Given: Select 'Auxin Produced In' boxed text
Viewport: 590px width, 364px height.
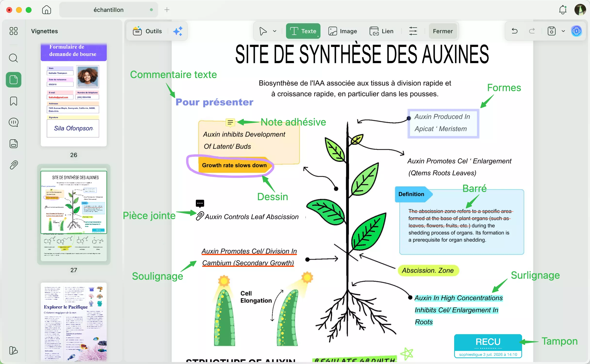Looking at the screenshot, I should click(x=442, y=117).
